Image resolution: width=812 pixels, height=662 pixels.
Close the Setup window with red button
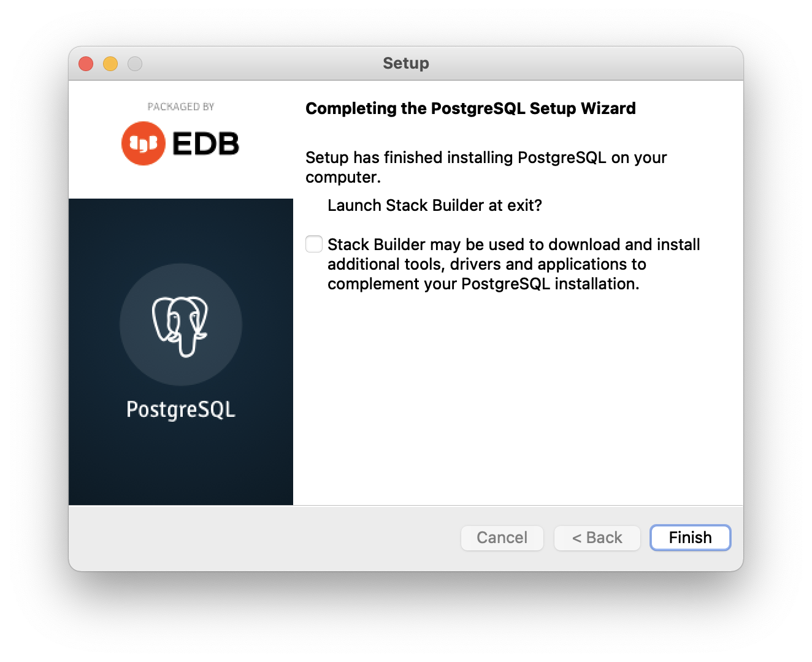(86, 64)
